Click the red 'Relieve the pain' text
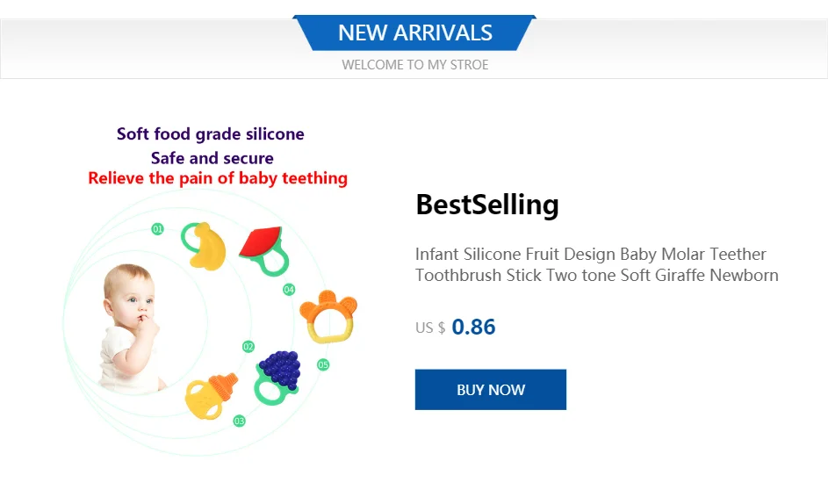Image resolution: width=828 pixels, height=504 pixels. click(218, 178)
